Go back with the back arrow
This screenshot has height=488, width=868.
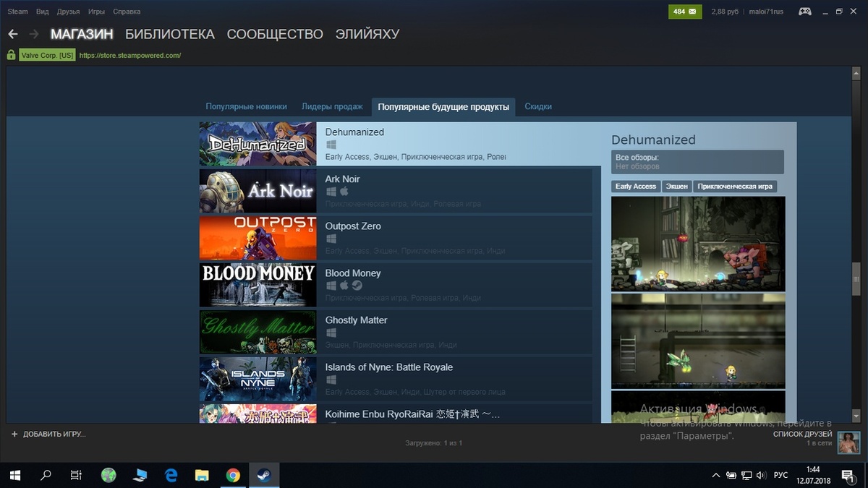(x=13, y=34)
